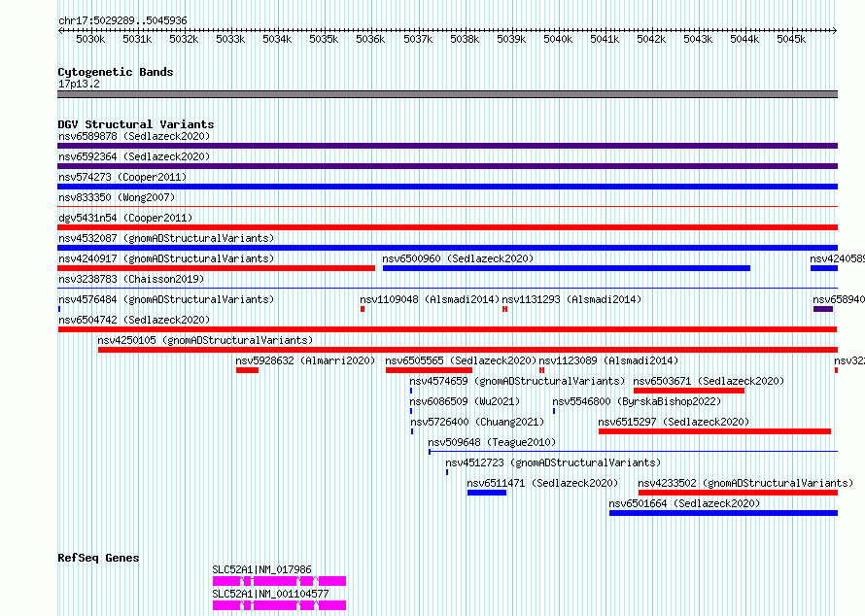Screen dimensions: 865x616
Task: Click the SLC52A1|NM_001104577 gene model
Action: point(280,605)
